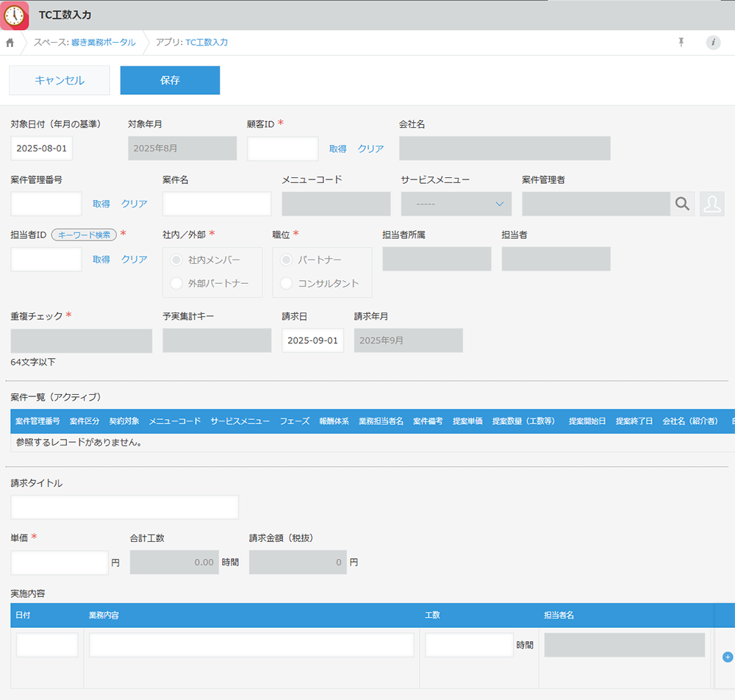Select the 社内メンバー radio option

pyautogui.click(x=176, y=260)
